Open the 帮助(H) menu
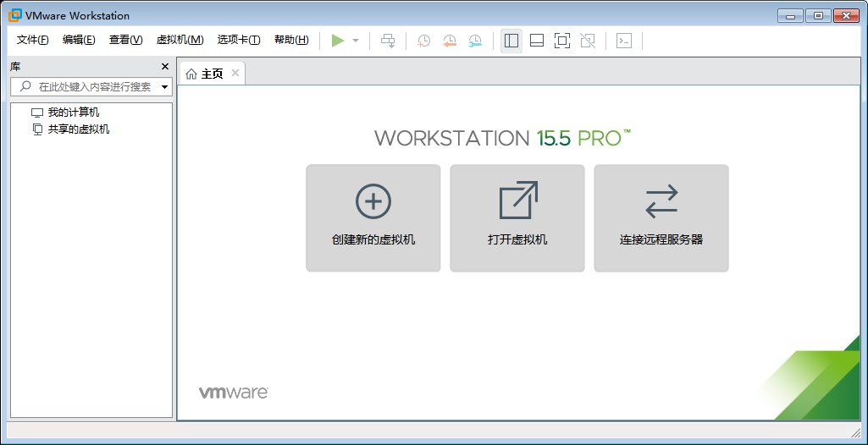868x445 pixels. [291, 40]
